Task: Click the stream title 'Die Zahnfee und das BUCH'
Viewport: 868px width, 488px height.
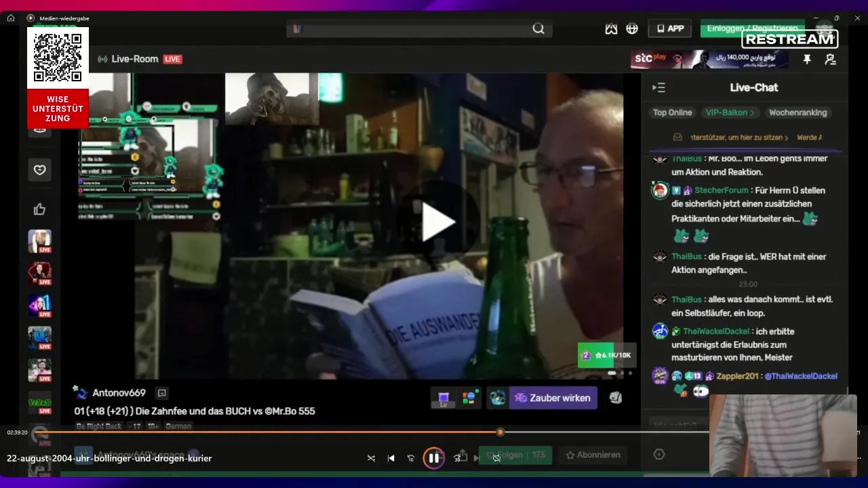Action: point(194,411)
